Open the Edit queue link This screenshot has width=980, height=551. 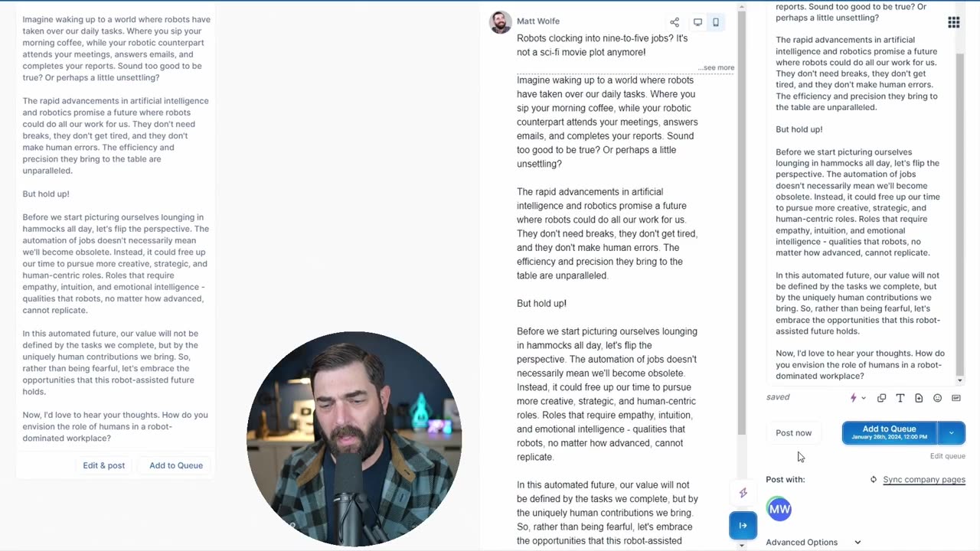click(947, 456)
